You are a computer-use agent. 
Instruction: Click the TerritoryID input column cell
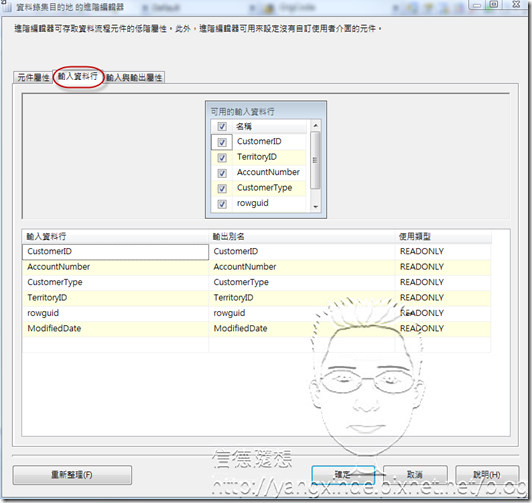pos(115,298)
